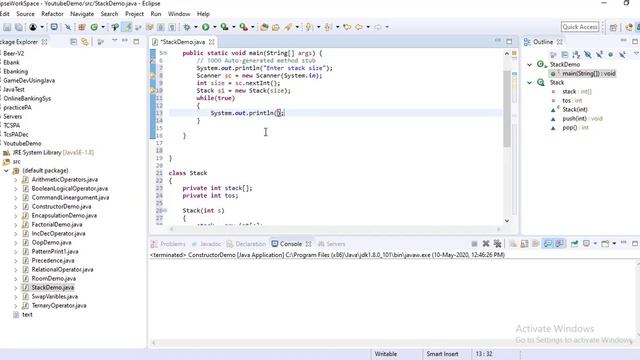The width and height of the screenshot is (640, 360).
Task: Open the Window menu
Action: point(179,14)
